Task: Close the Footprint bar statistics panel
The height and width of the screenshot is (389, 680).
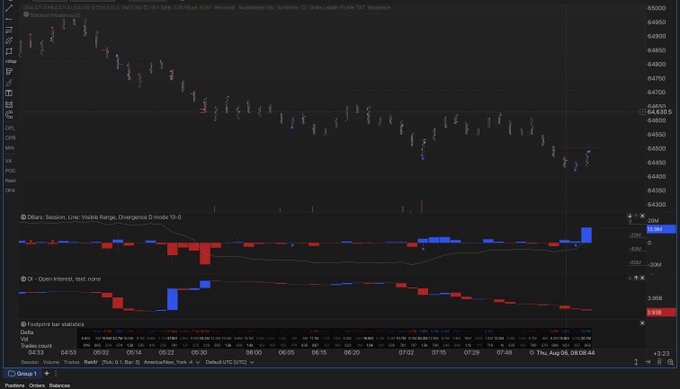Action: [642, 323]
